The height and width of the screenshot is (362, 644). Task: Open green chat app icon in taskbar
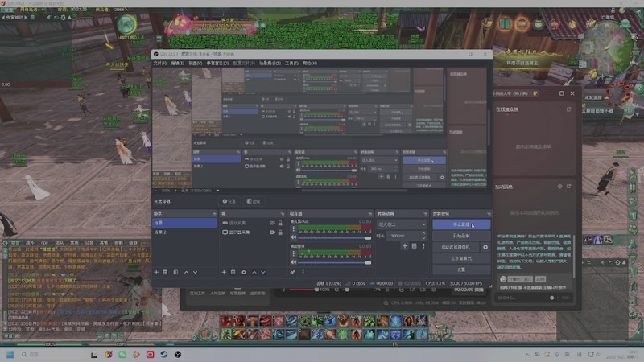[122, 354]
